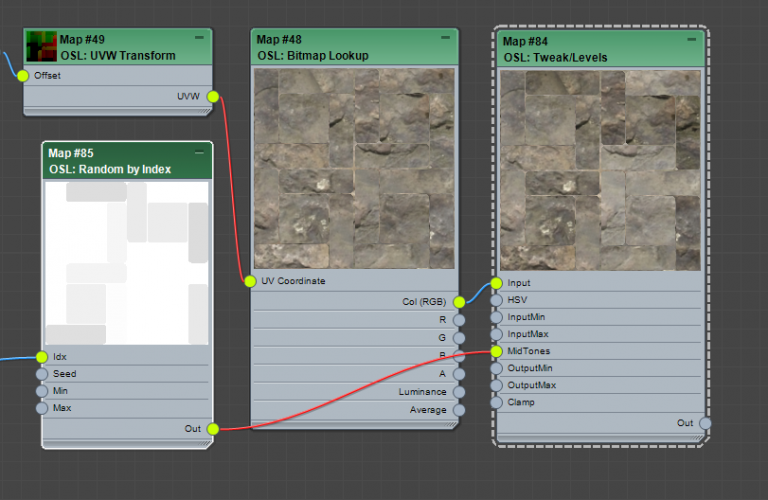Click the white preview in Random by Index
This screenshot has width=768, height=500.
point(126,262)
